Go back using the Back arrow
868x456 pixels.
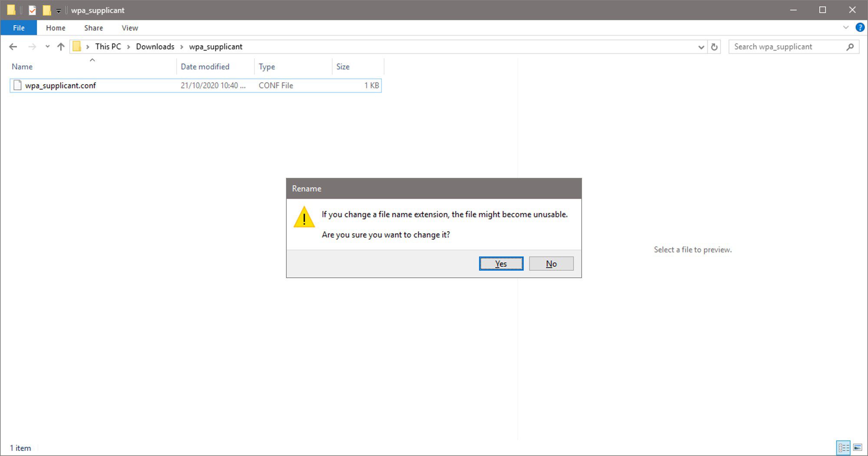pyautogui.click(x=13, y=47)
